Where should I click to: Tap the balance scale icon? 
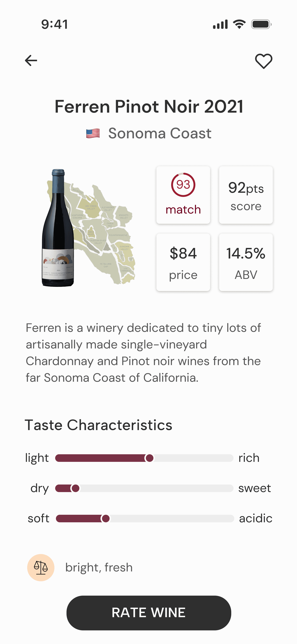tap(41, 567)
